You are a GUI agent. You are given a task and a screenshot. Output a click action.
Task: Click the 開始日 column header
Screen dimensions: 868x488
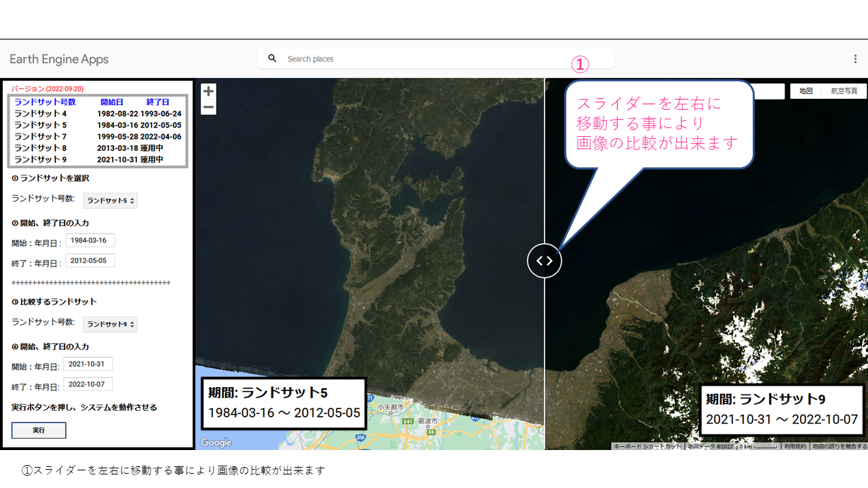[x=112, y=102]
